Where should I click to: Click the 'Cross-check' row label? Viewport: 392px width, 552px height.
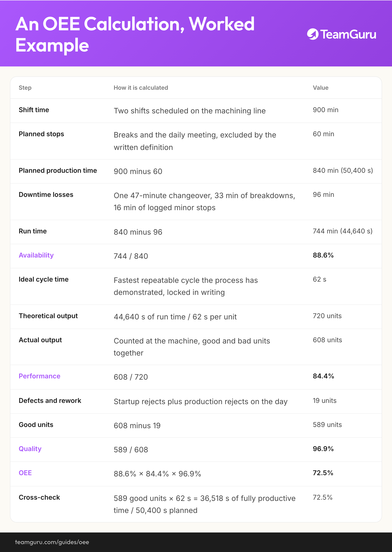39,497
